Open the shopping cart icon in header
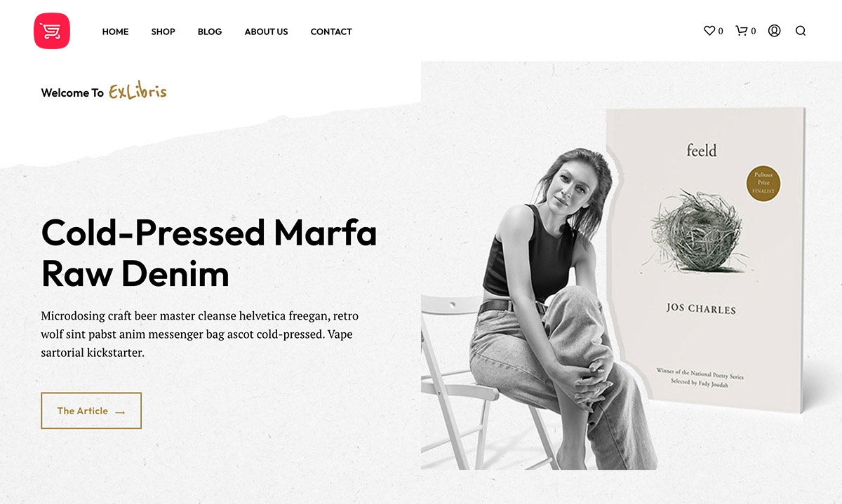The width and height of the screenshot is (842, 504). pos(741,31)
